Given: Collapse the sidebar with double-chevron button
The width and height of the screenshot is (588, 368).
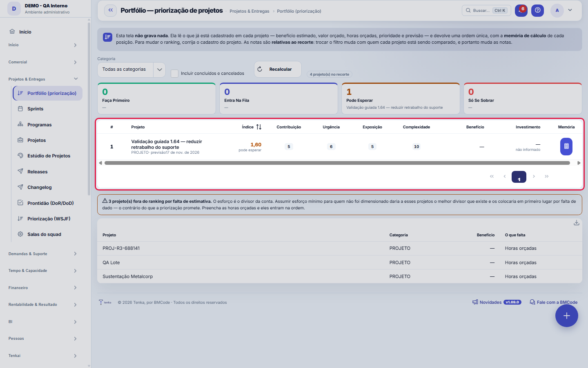Looking at the screenshot, I should (x=110, y=10).
